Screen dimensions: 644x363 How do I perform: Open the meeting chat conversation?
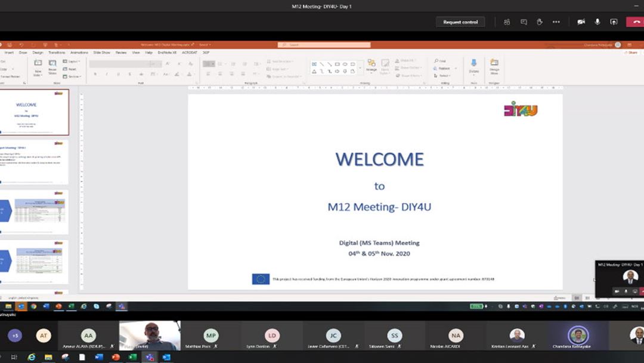coord(524,22)
